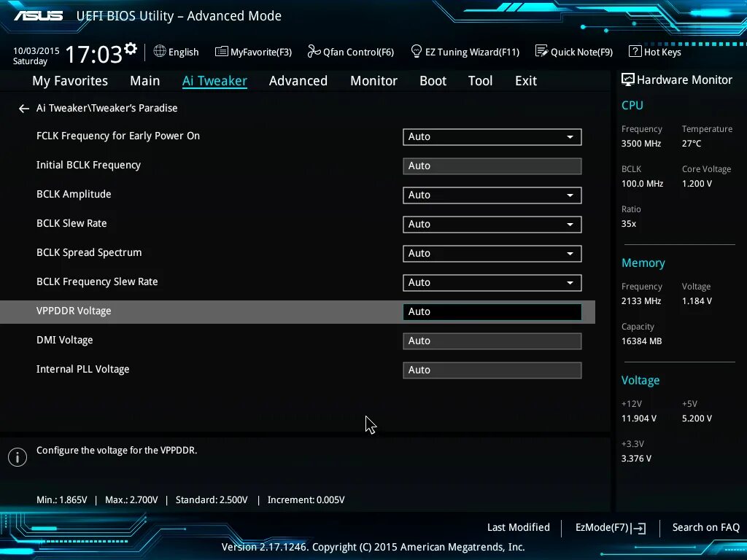Click the DMI Voltage input field
747x560 pixels.
(492, 341)
